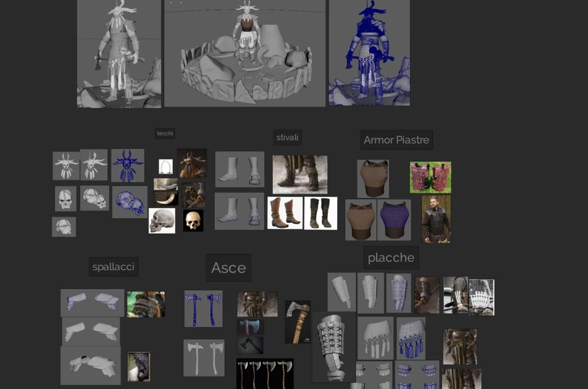The image size is (588, 389).
Task: Click the 'Armor Piastre' heading
Action: pos(396,140)
